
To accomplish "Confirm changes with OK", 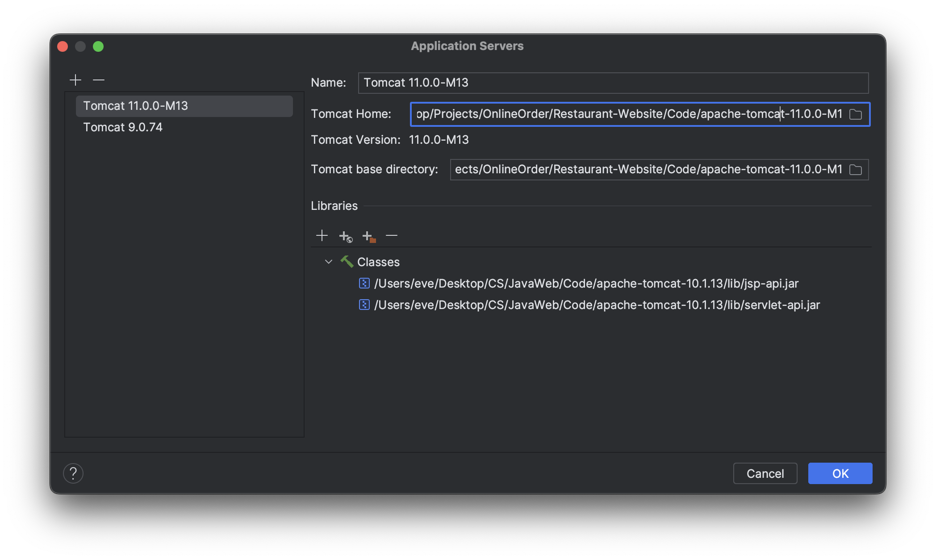I will (840, 473).
